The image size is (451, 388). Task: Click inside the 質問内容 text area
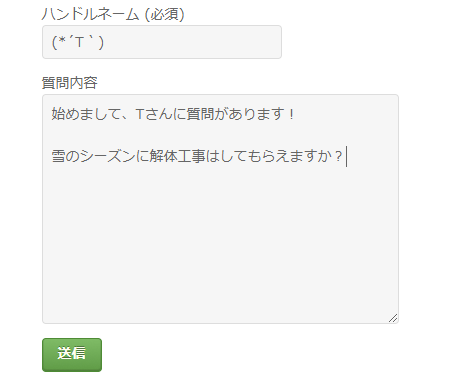220,209
